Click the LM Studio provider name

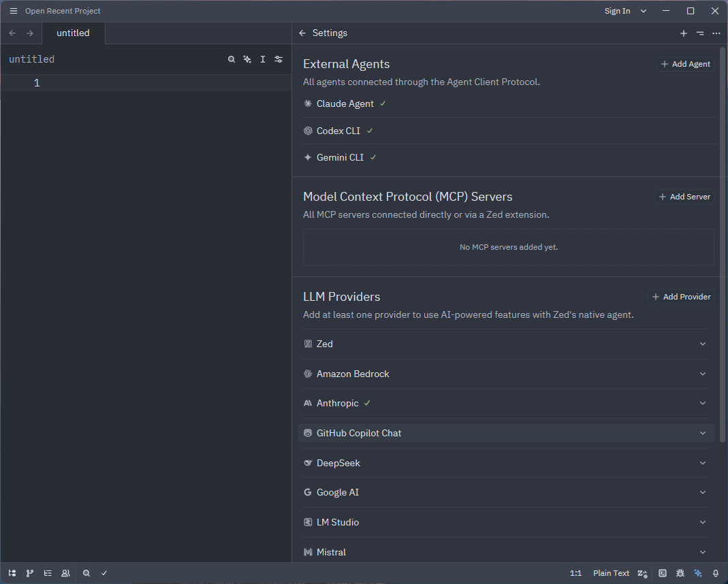338,522
